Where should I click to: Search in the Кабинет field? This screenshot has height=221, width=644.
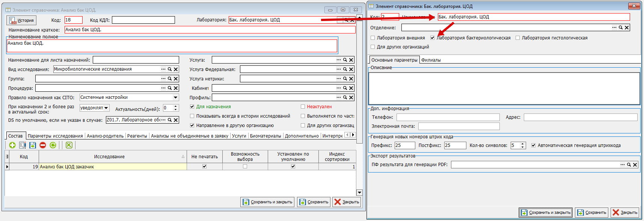coord(345,88)
